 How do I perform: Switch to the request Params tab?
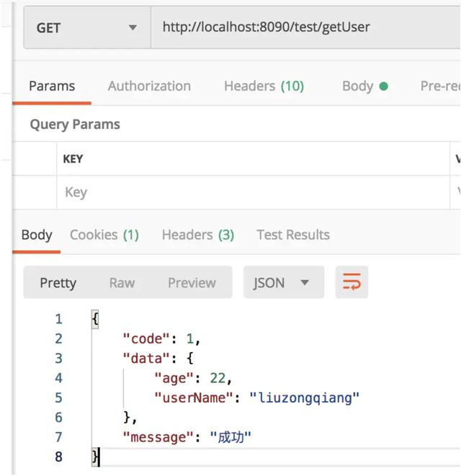tap(52, 86)
